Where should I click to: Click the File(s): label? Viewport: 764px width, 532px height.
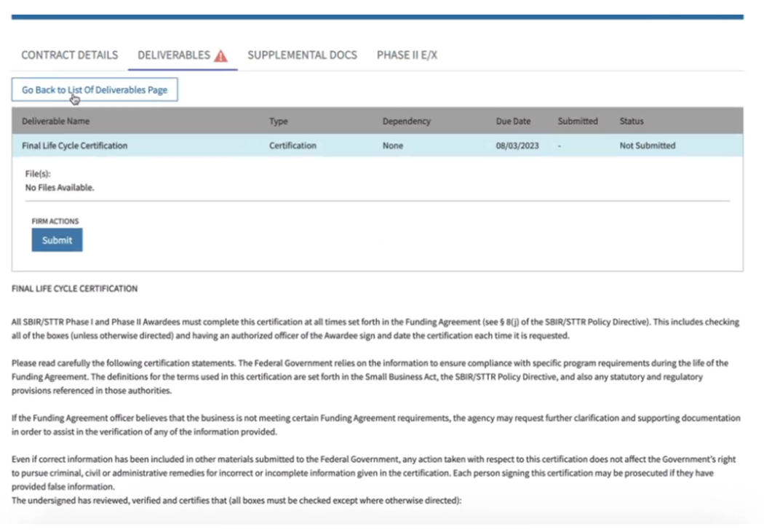pyautogui.click(x=38, y=174)
